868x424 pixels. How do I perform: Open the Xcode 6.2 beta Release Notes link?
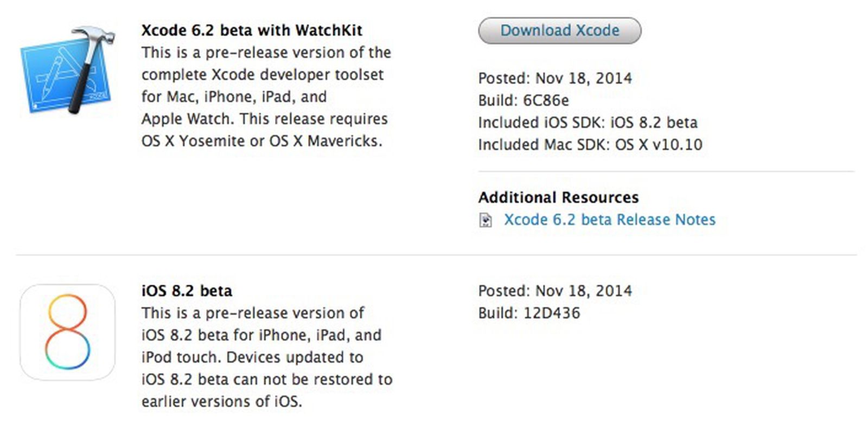click(x=609, y=220)
